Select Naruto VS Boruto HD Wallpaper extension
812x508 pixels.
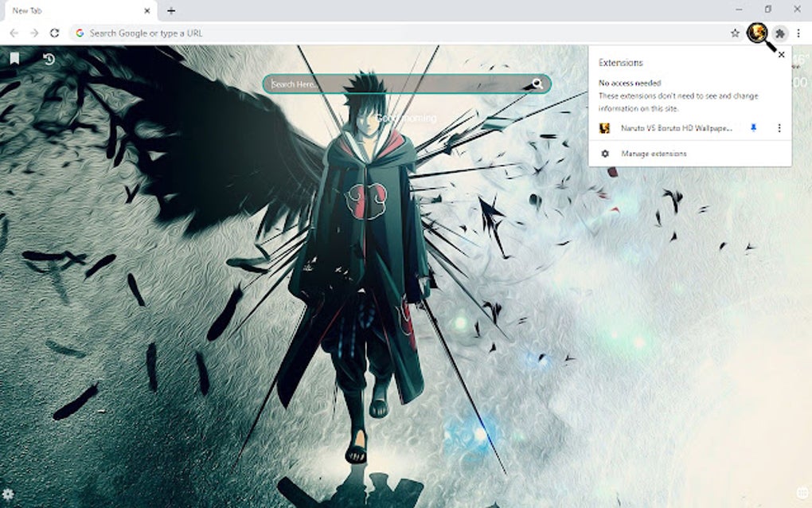click(x=677, y=128)
